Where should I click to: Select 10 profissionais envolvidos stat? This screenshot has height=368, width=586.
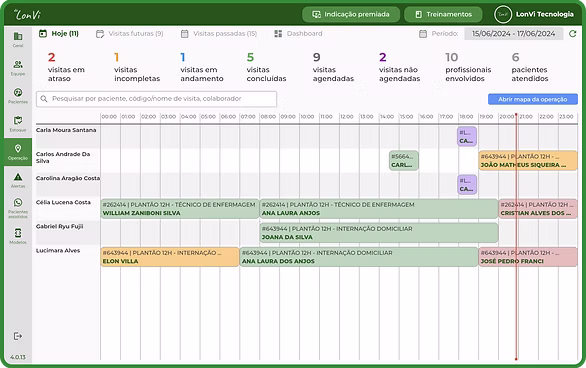pyautogui.click(x=468, y=67)
